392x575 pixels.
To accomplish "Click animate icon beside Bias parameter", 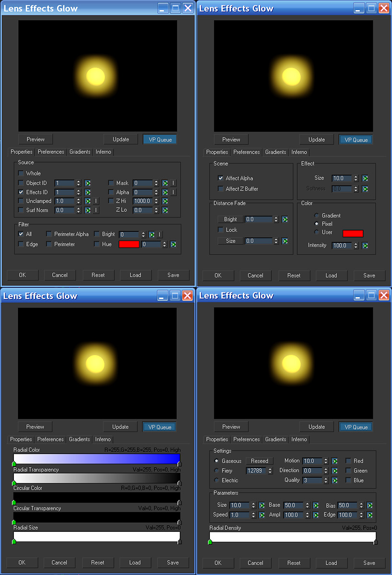I will coord(370,506).
